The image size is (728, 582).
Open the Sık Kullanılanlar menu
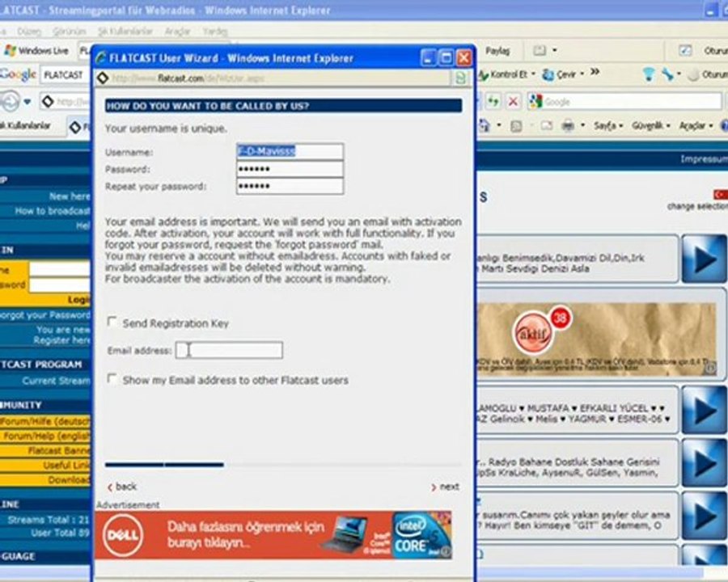(x=125, y=31)
